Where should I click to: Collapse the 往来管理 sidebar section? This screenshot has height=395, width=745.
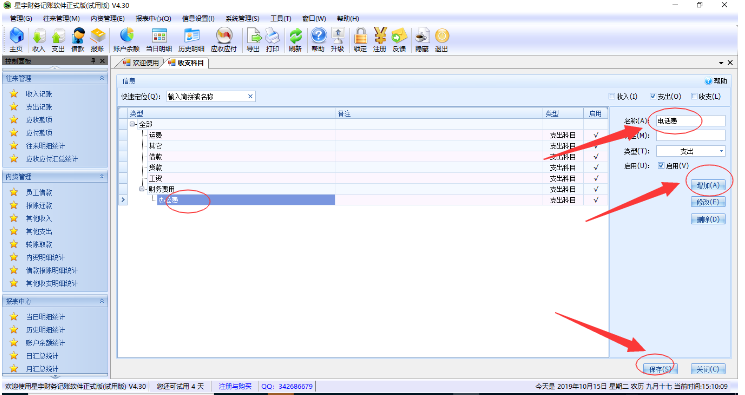click(x=102, y=78)
